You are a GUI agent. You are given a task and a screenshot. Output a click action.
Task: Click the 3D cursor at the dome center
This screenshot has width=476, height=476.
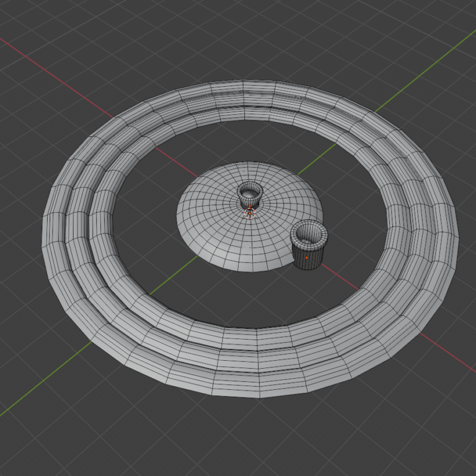[x=250, y=213]
